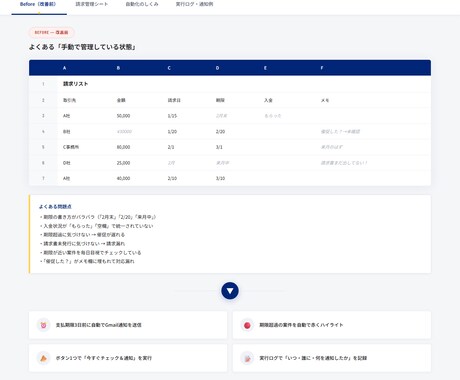Click the よくある問題点 heading
Screen dimensions: 460x380
(55, 207)
